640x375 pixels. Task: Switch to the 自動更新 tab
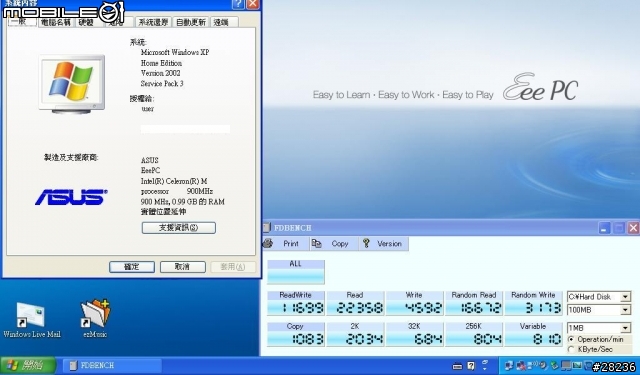point(191,22)
